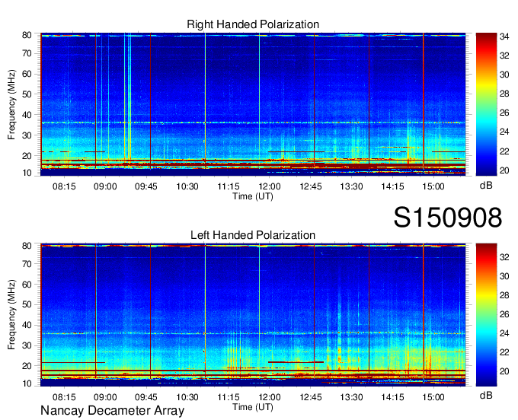Image resolution: width=518 pixels, height=420 pixels.
Task: Click the bottom plot's color scale bar
Action: pyautogui.click(x=486, y=315)
